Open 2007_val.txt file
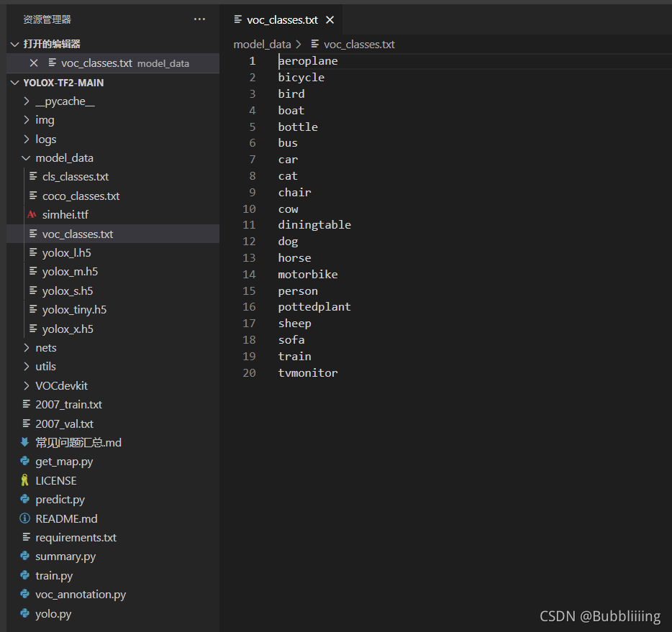Screen dimensions: 672x632 64,424
